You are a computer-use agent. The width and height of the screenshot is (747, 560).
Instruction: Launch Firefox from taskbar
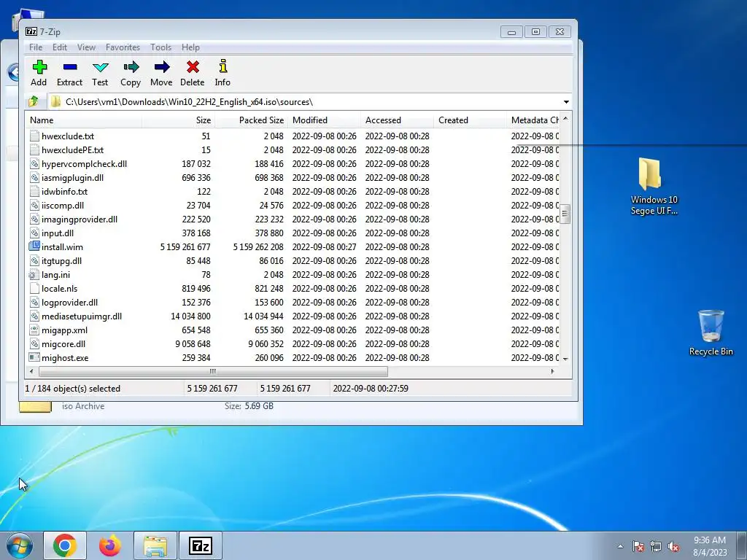(110, 545)
